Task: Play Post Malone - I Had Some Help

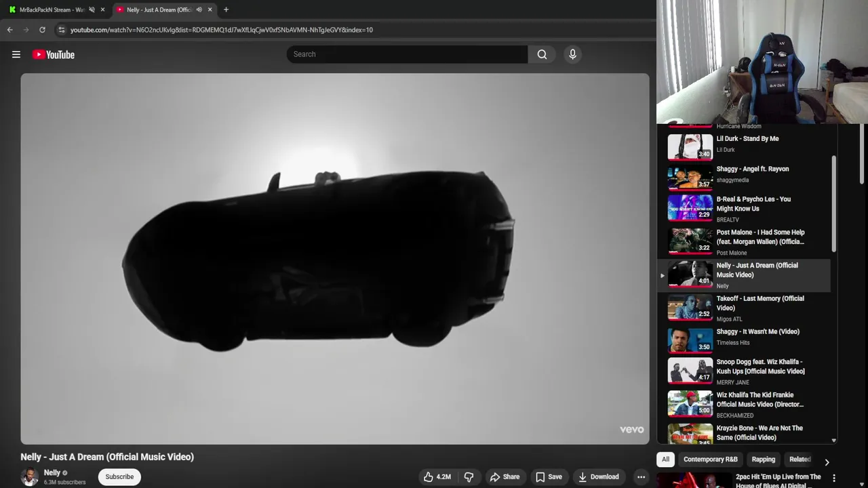Action: pos(744,242)
